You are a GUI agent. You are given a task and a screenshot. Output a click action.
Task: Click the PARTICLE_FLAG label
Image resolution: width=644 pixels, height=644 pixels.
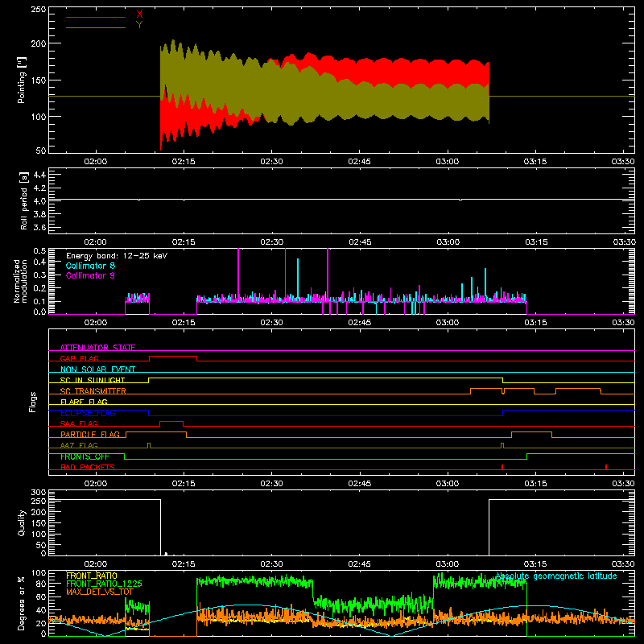point(90,435)
